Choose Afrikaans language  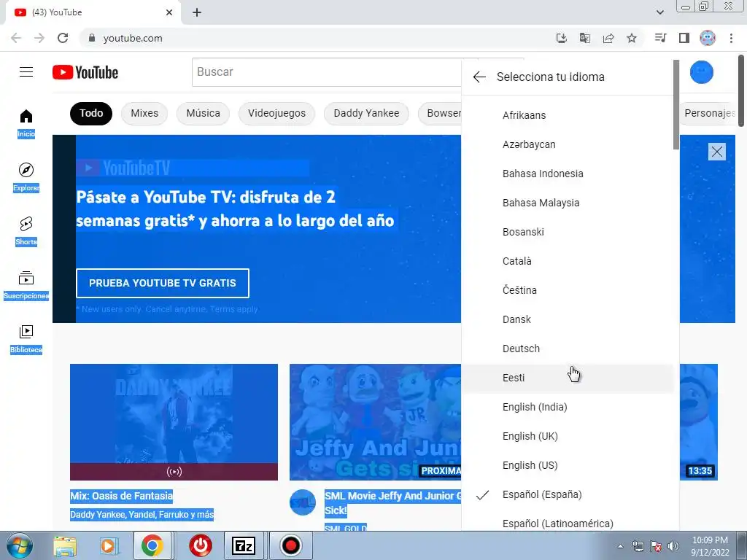(568, 115)
